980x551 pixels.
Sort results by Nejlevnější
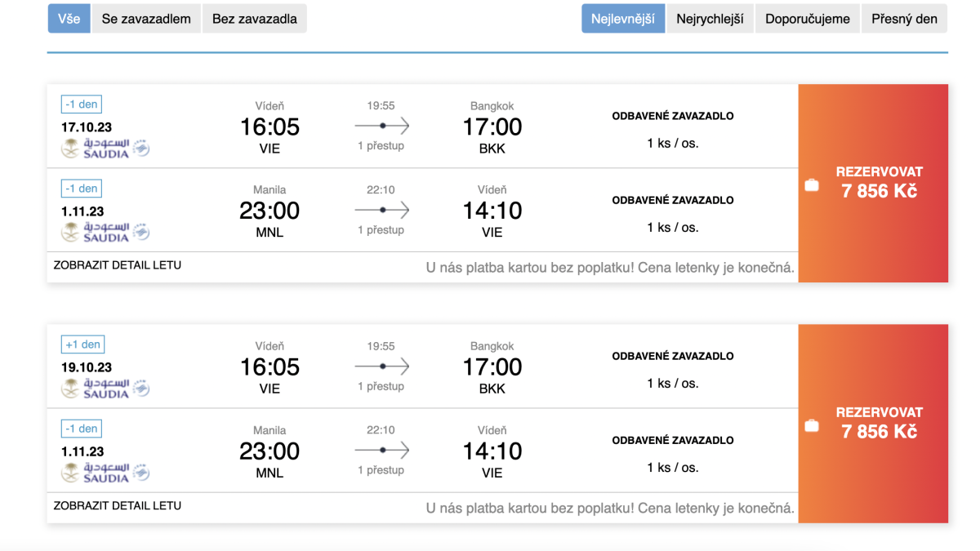click(x=622, y=19)
